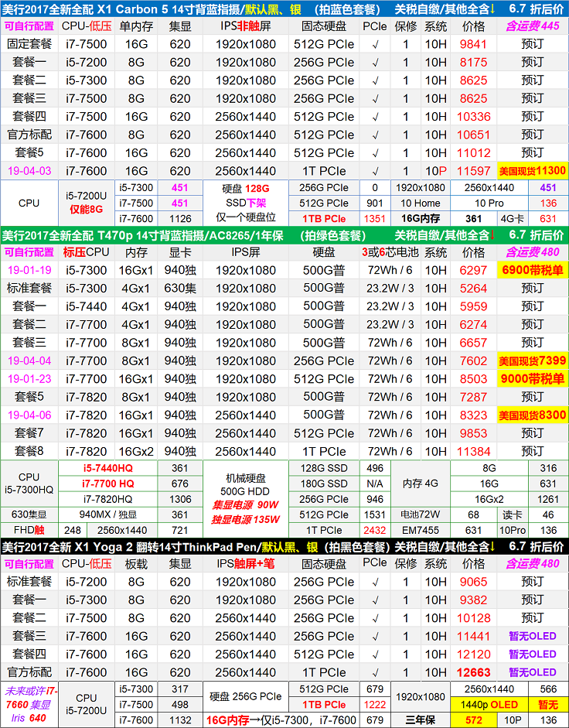Select the 11597 price cell
569x728 pixels.
pos(473,171)
